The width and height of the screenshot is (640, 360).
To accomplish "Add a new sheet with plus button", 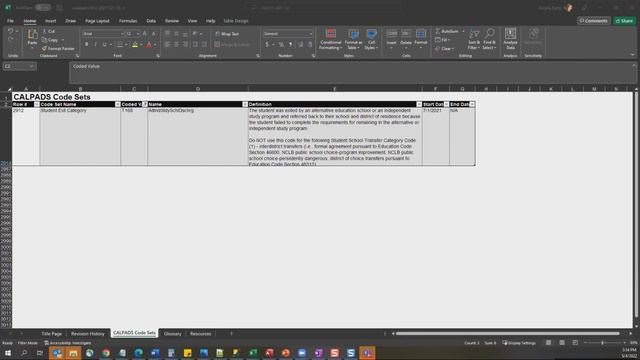I will click(231, 333).
